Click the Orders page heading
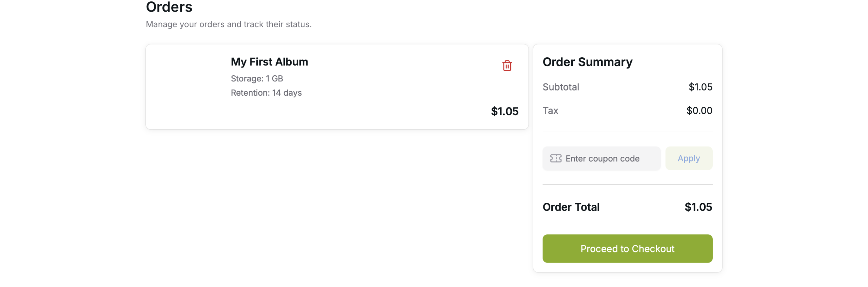The width and height of the screenshot is (868, 287). pos(169,7)
